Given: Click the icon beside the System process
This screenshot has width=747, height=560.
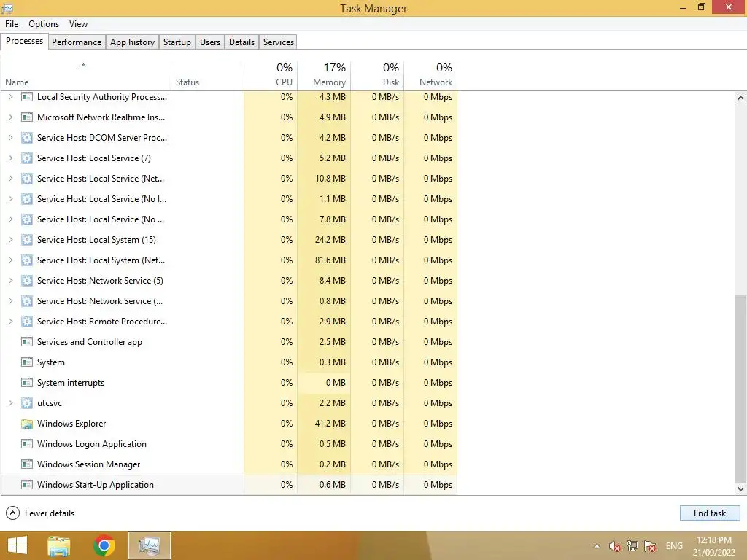Looking at the screenshot, I should 27,362.
